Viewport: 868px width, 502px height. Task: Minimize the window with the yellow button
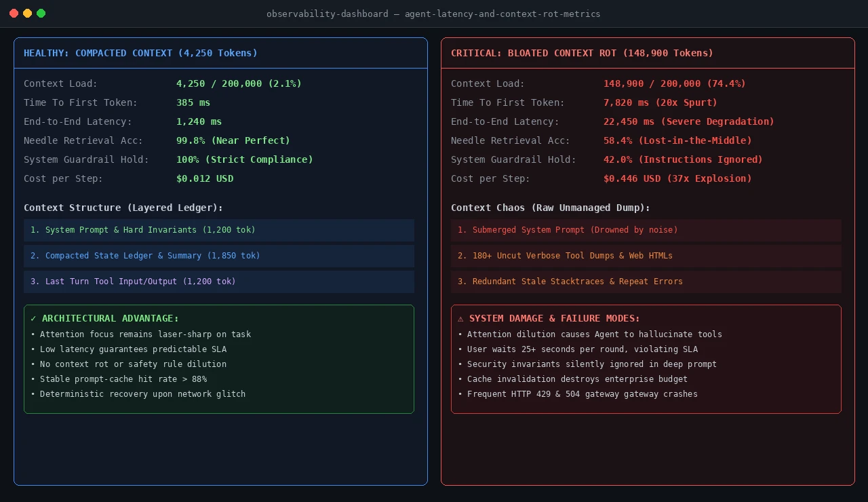click(28, 14)
